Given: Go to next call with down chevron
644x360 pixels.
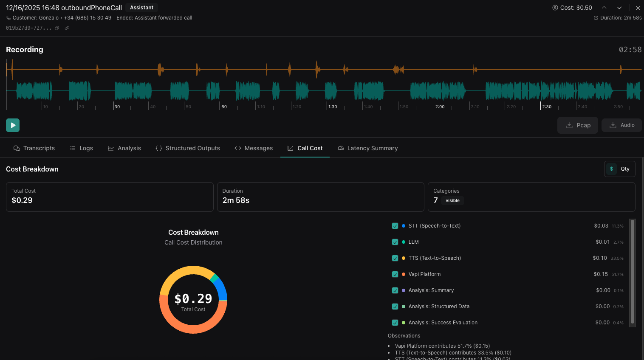Looking at the screenshot, I should coord(619,8).
